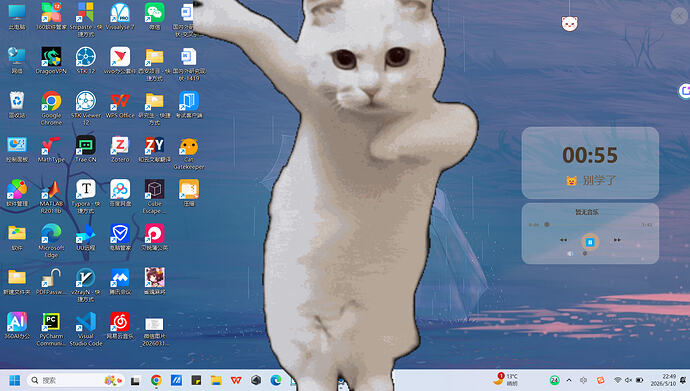Open the Wi-Fi network tray icon
This screenshot has width=690, height=391.
(618, 380)
